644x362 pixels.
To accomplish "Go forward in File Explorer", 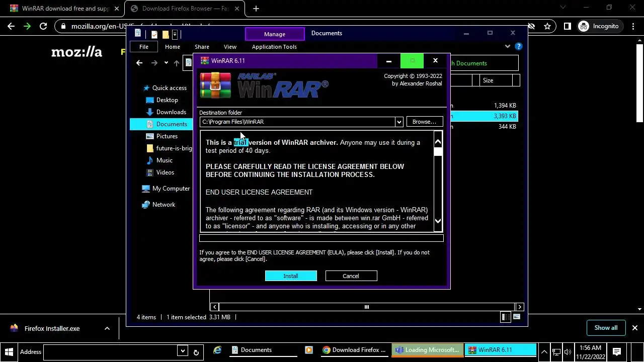I will point(154,63).
